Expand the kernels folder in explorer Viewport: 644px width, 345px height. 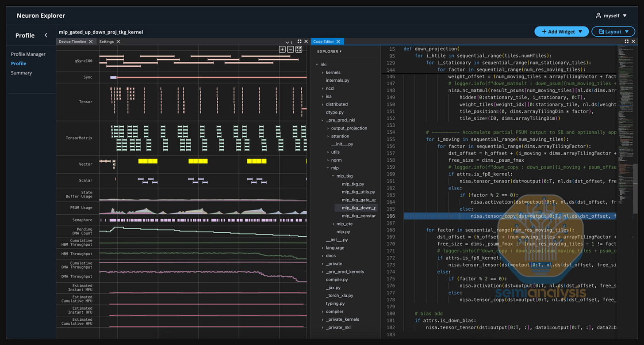pos(333,72)
